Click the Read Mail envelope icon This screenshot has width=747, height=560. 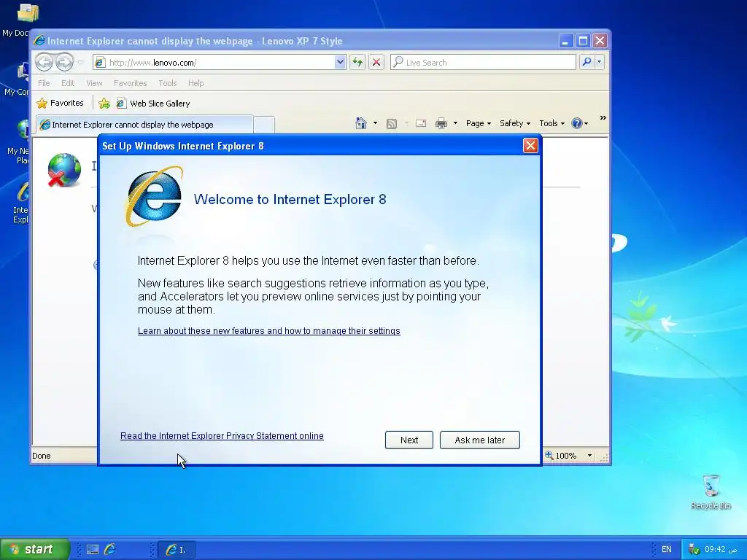(x=421, y=123)
